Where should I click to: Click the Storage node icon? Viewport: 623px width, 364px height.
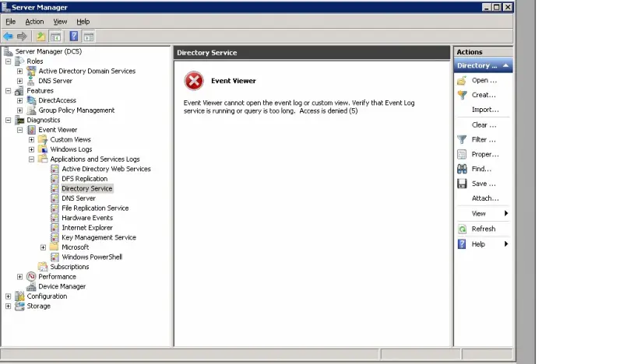[19, 306]
